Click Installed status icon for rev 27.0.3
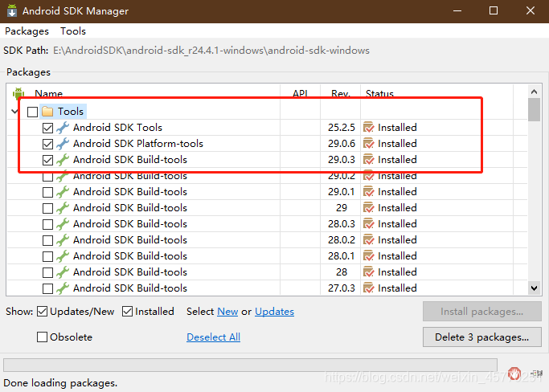549x392 pixels. click(x=369, y=288)
